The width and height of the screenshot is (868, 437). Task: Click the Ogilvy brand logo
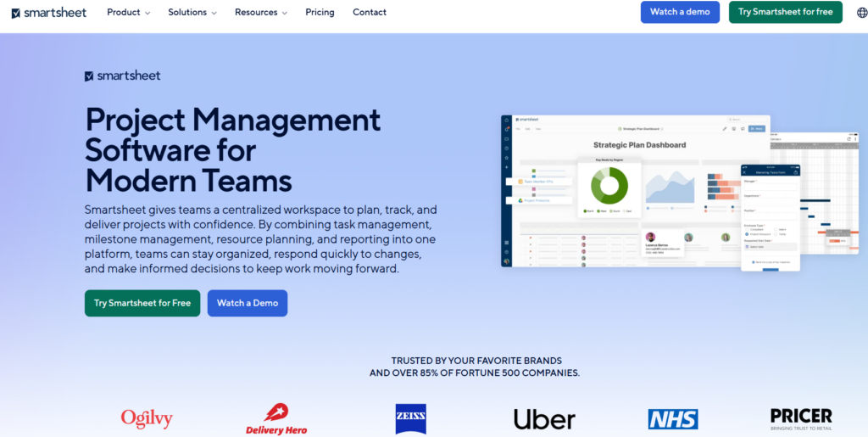[x=147, y=418]
